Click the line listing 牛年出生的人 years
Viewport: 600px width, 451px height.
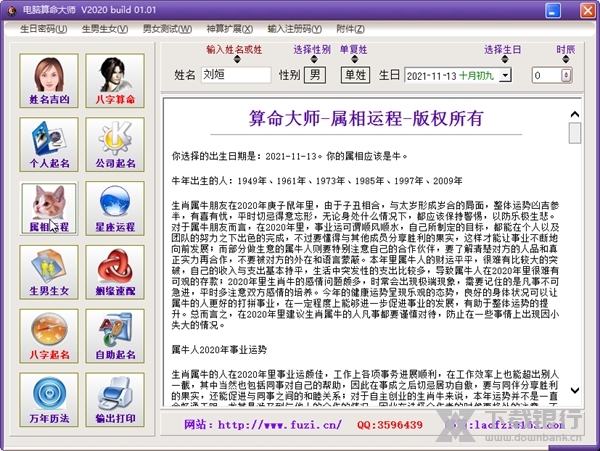[317, 181]
